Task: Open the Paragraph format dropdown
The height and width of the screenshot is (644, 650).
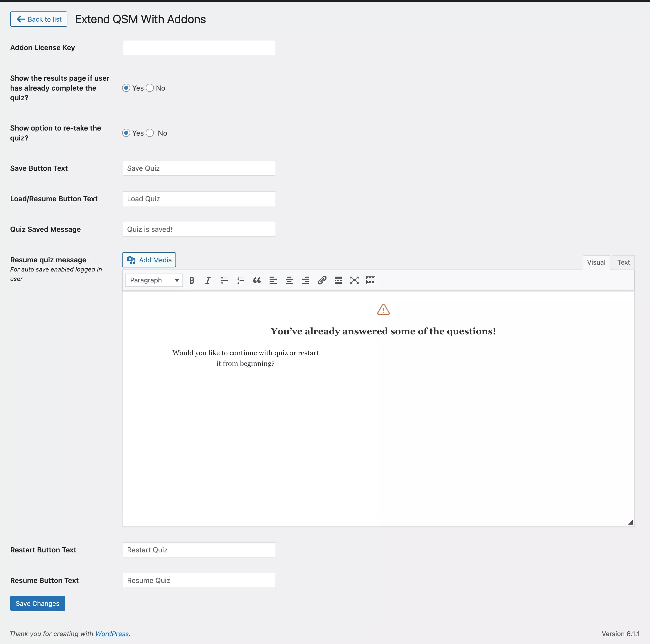Action: point(154,280)
